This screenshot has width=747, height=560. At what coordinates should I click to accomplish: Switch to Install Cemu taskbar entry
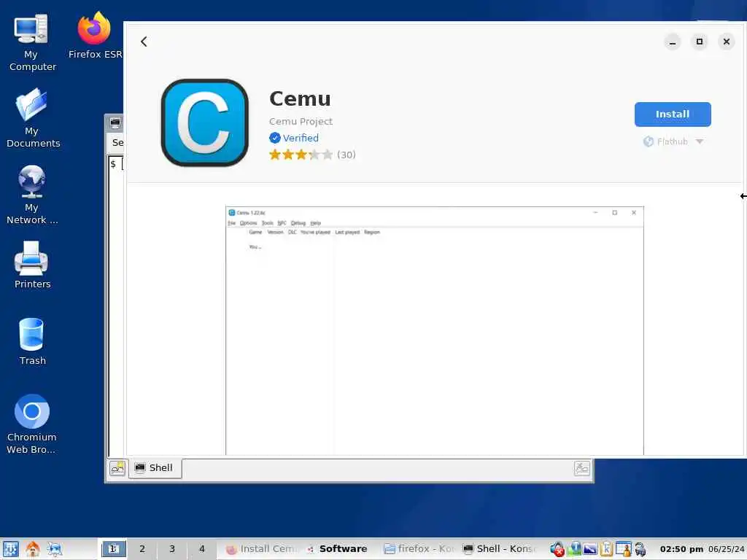[x=262, y=549]
